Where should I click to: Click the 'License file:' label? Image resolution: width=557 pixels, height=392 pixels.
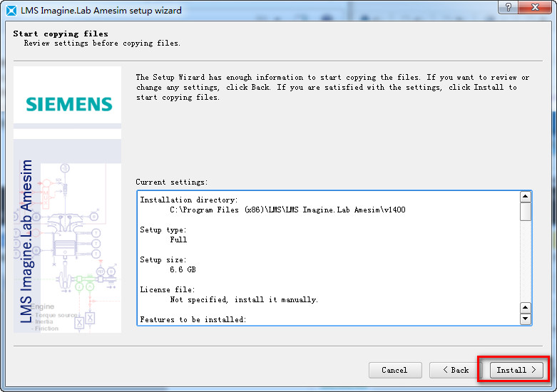click(x=168, y=290)
